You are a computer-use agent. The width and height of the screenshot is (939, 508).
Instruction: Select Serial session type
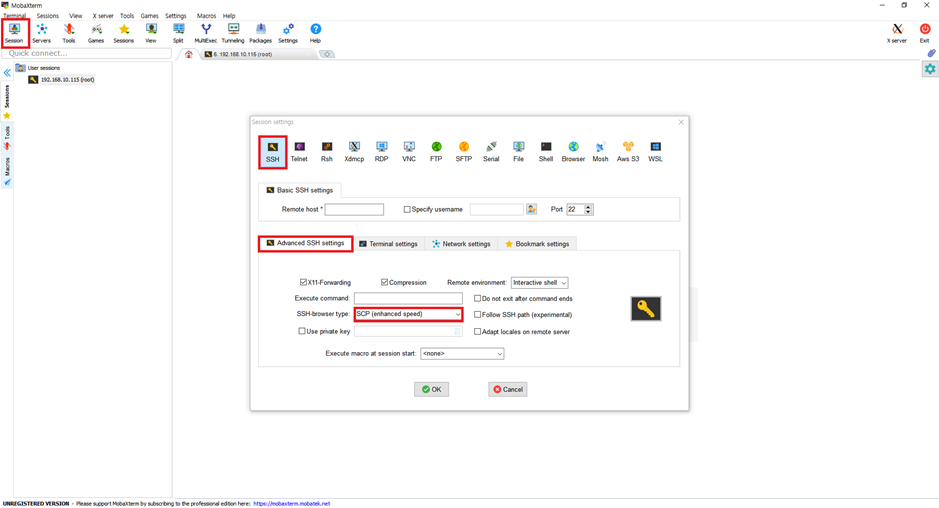coord(491,152)
